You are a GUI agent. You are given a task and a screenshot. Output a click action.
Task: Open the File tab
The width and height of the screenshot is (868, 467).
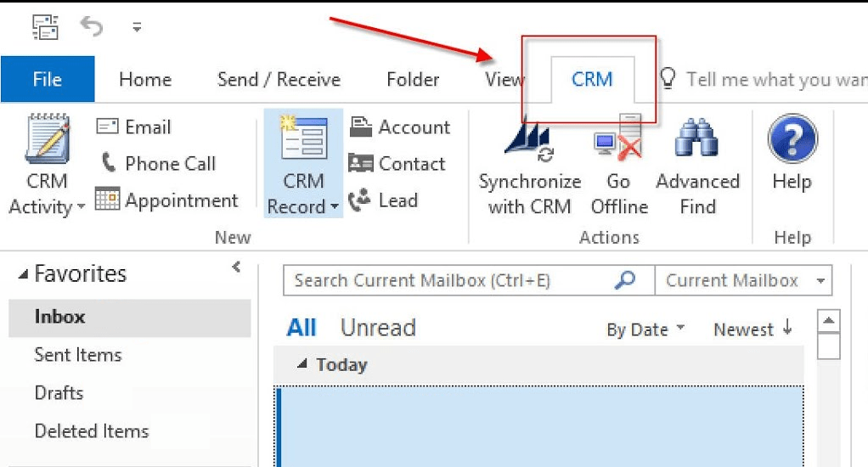[x=47, y=80]
